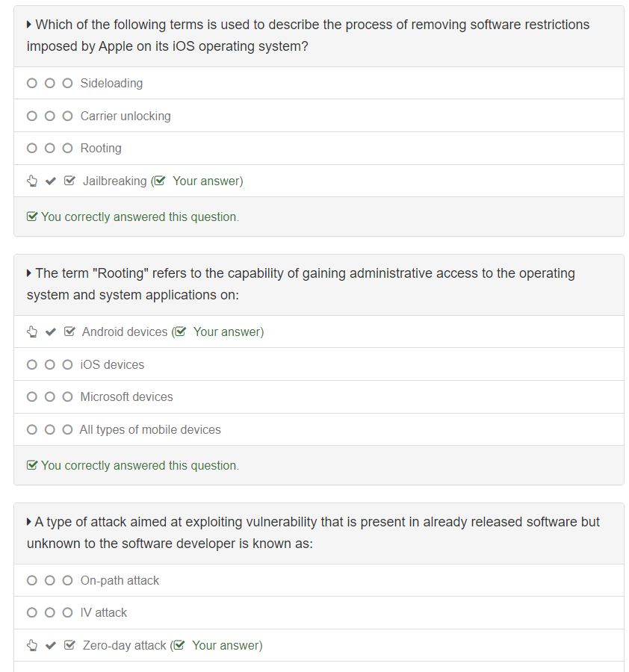
Task: Click the All types of mobile devices option
Action: 149,429
